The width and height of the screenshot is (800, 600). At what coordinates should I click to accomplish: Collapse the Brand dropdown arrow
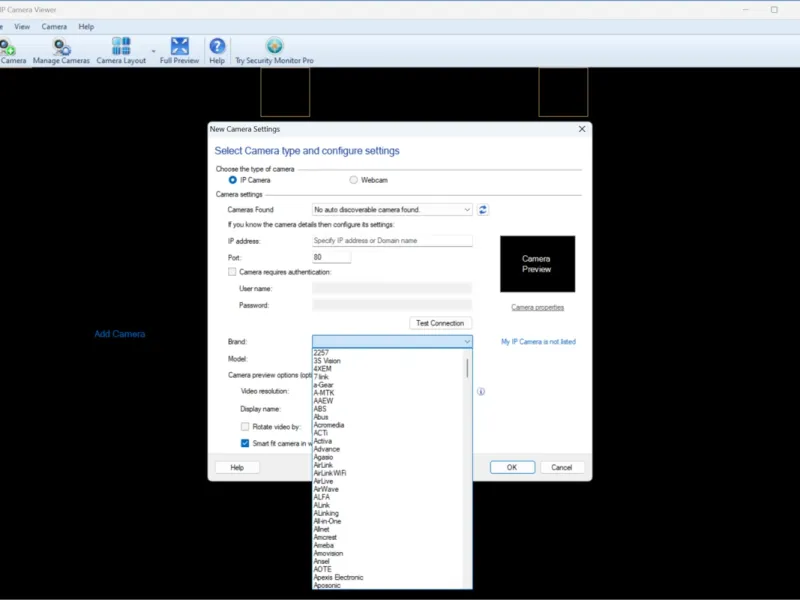[467, 341]
